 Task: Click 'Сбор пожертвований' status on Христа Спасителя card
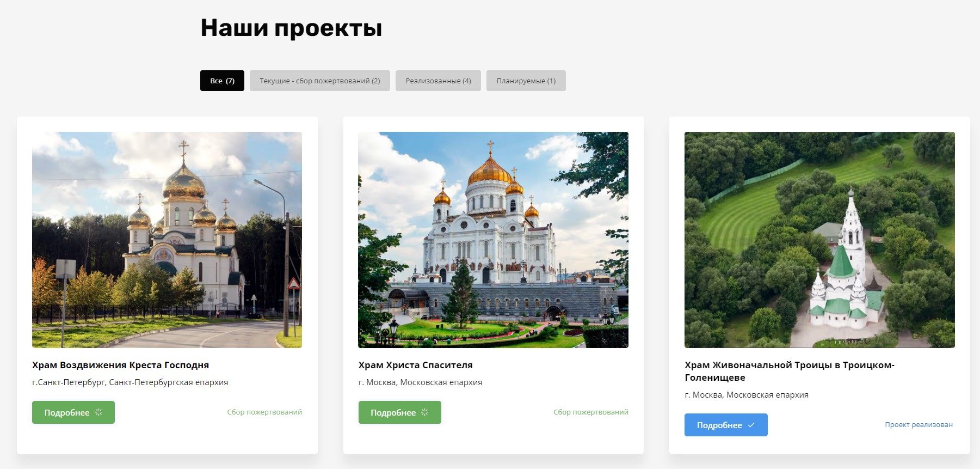point(591,412)
